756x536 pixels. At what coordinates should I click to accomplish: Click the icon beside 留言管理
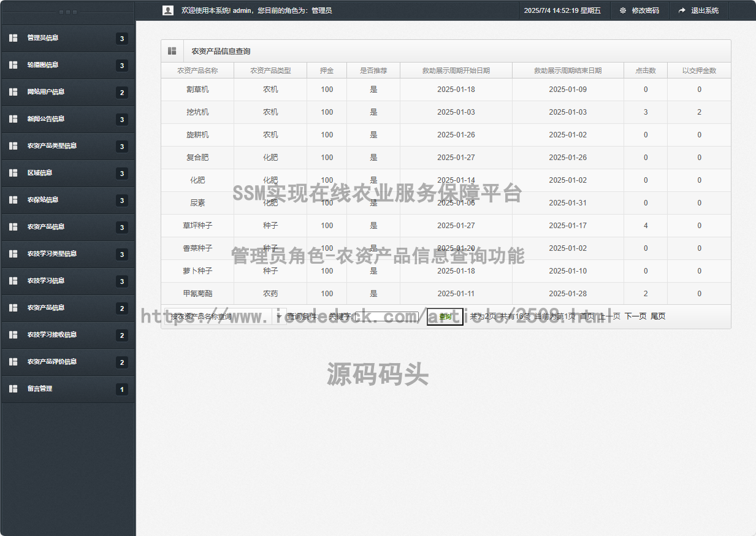tap(13, 389)
